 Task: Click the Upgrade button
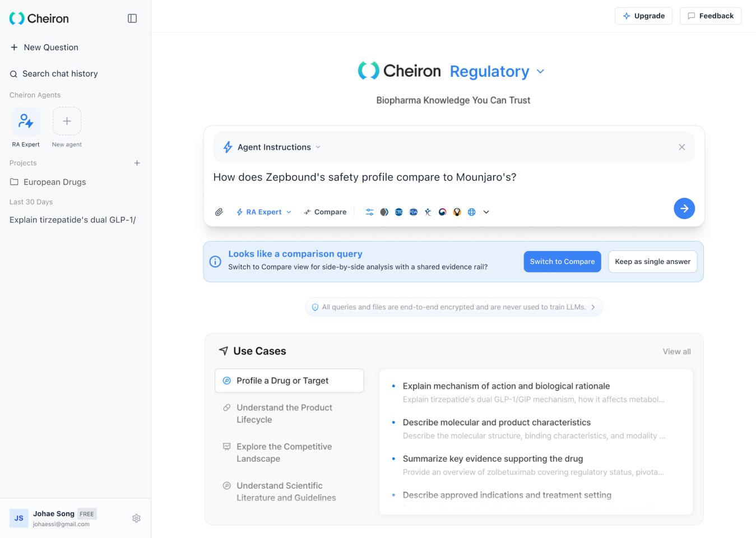pyautogui.click(x=643, y=16)
